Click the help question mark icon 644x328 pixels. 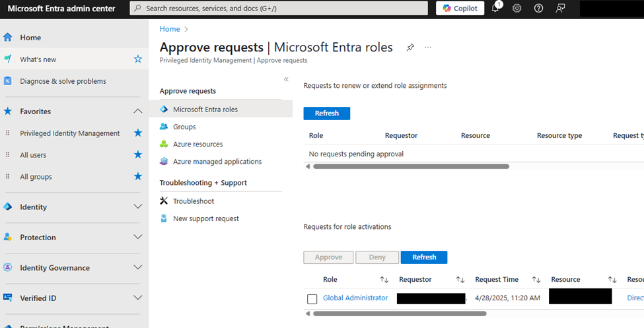point(538,8)
